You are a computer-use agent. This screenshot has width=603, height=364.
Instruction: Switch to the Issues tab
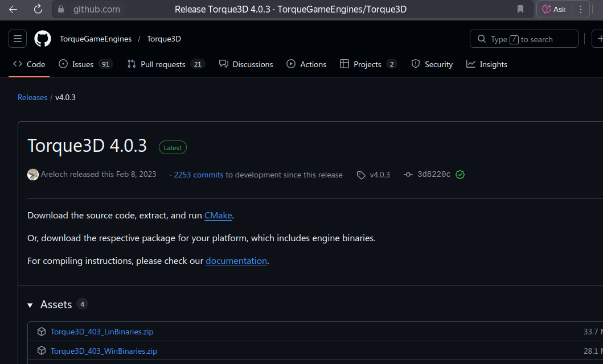[85, 64]
